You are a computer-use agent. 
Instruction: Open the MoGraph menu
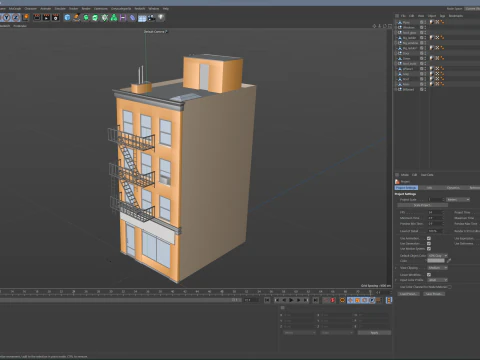15,9
